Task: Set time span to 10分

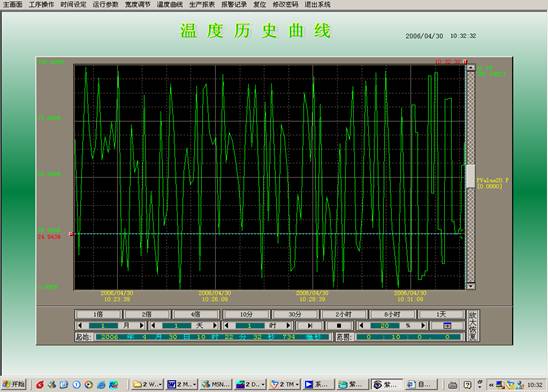Action: pyautogui.click(x=246, y=314)
